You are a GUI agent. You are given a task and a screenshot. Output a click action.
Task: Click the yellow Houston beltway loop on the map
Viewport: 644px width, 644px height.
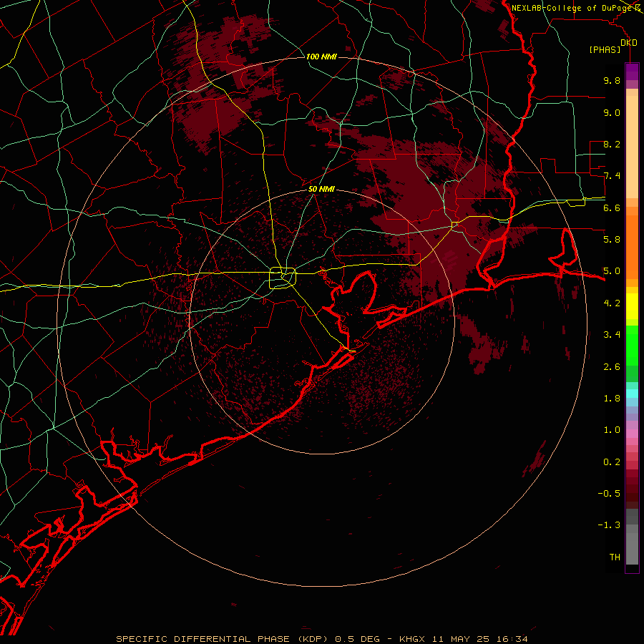tap(283, 278)
